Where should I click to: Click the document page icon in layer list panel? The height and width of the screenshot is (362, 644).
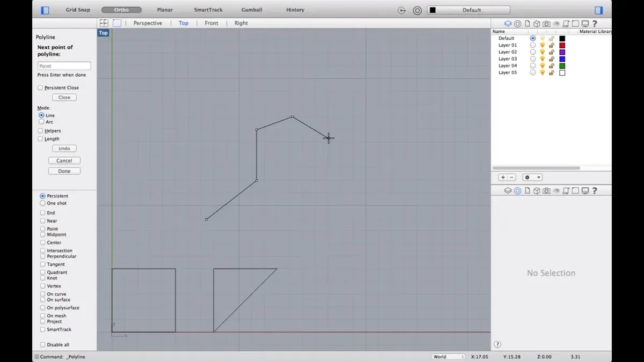[527, 24]
